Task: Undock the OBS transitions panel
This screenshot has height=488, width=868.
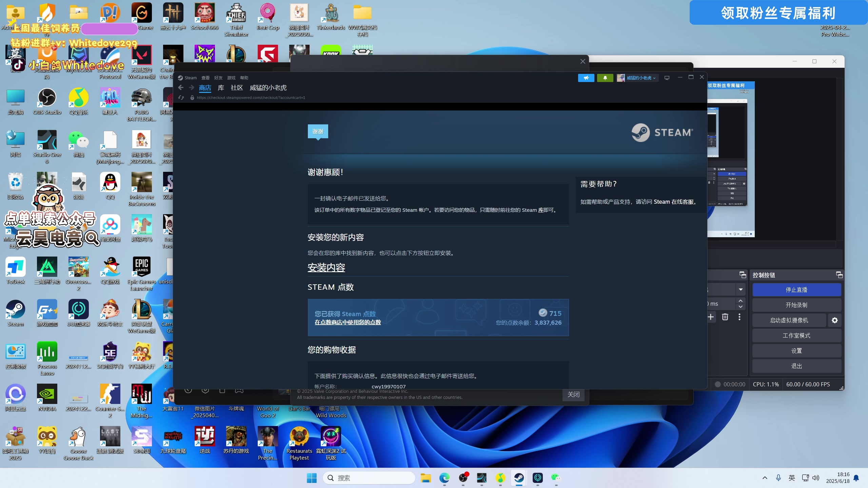Action: [743, 275]
